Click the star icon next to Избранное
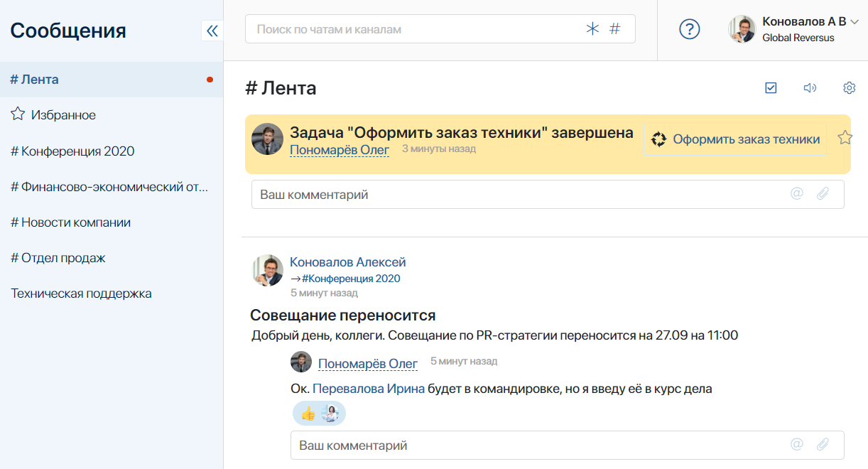The image size is (868, 469). pyautogui.click(x=18, y=114)
